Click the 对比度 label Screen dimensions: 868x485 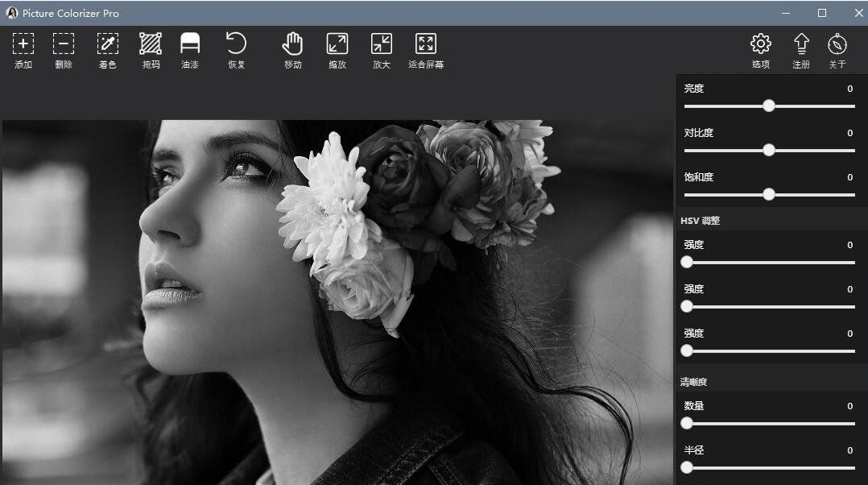699,133
